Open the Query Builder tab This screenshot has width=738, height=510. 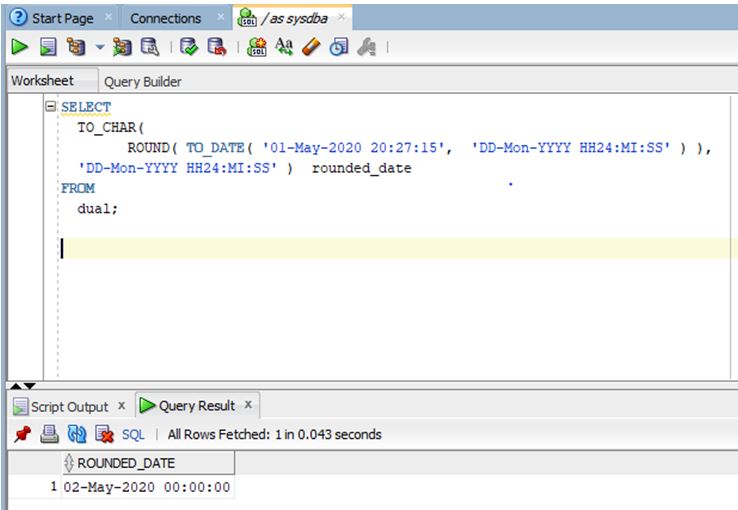[x=143, y=82]
